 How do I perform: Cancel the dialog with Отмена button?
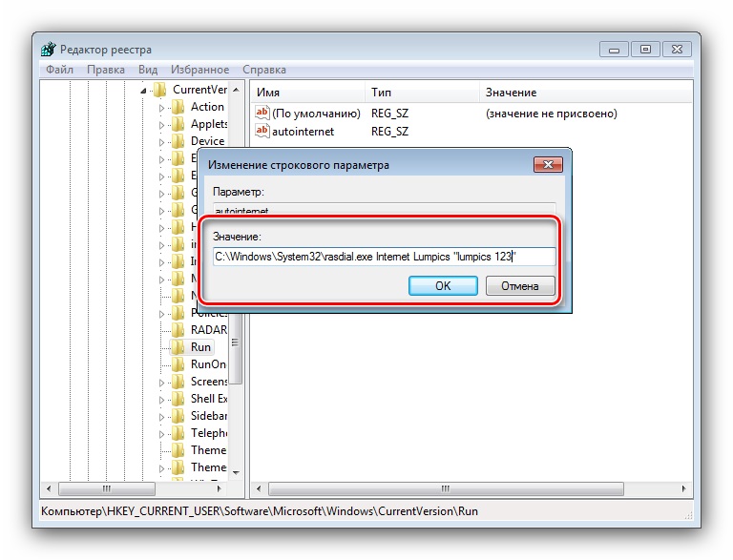click(520, 285)
